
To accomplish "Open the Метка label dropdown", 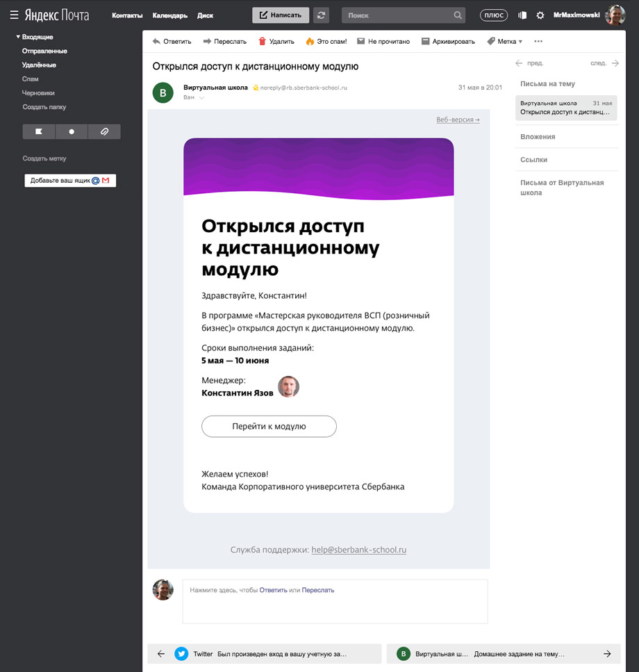I will pos(505,42).
